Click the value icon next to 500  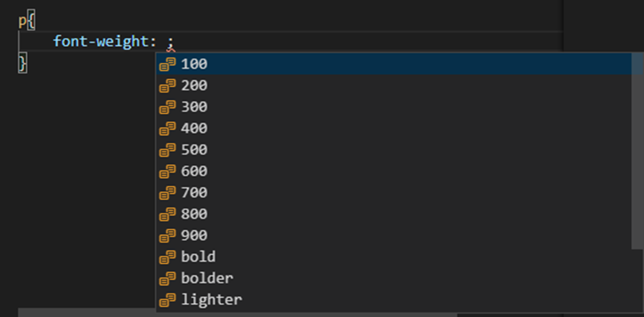(167, 150)
